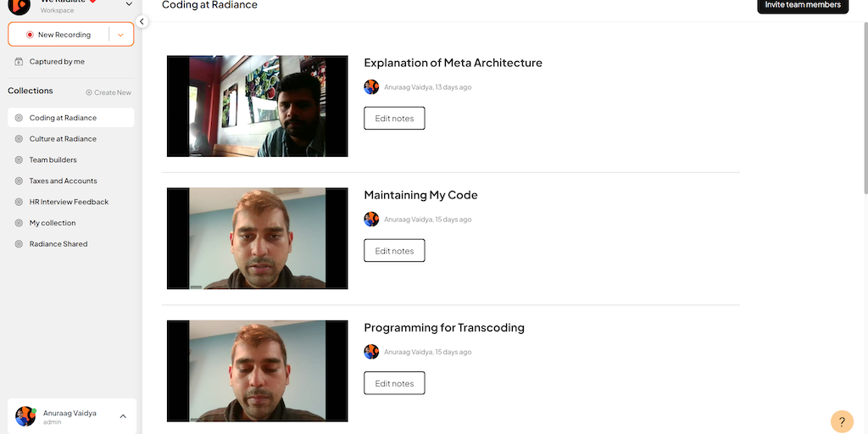Click the Anuraag Vaidya profile avatar in sidebar
Image resolution: width=868 pixels, height=434 pixels.
(x=25, y=416)
